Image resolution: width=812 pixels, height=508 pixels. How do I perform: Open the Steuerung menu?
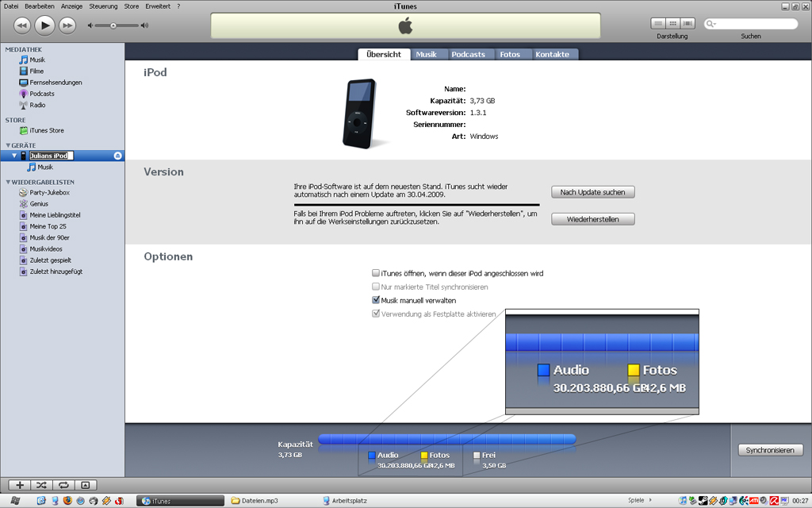103,6
